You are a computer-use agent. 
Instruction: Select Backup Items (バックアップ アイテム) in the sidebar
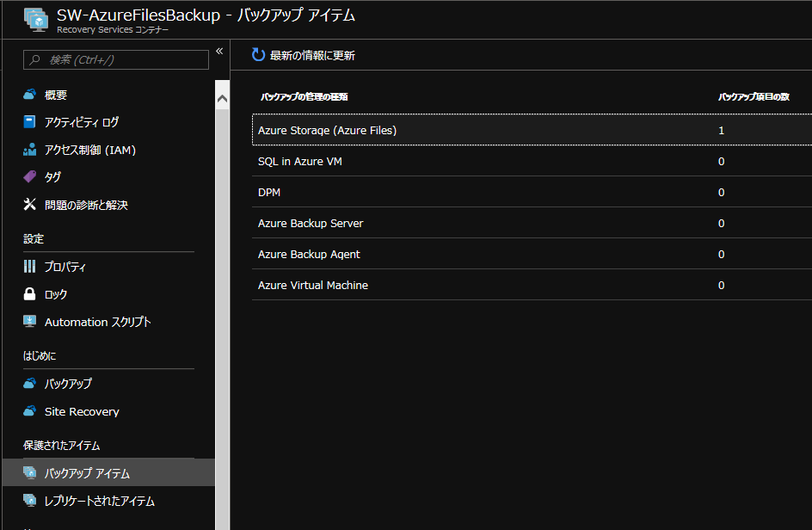[x=87, y=473]
